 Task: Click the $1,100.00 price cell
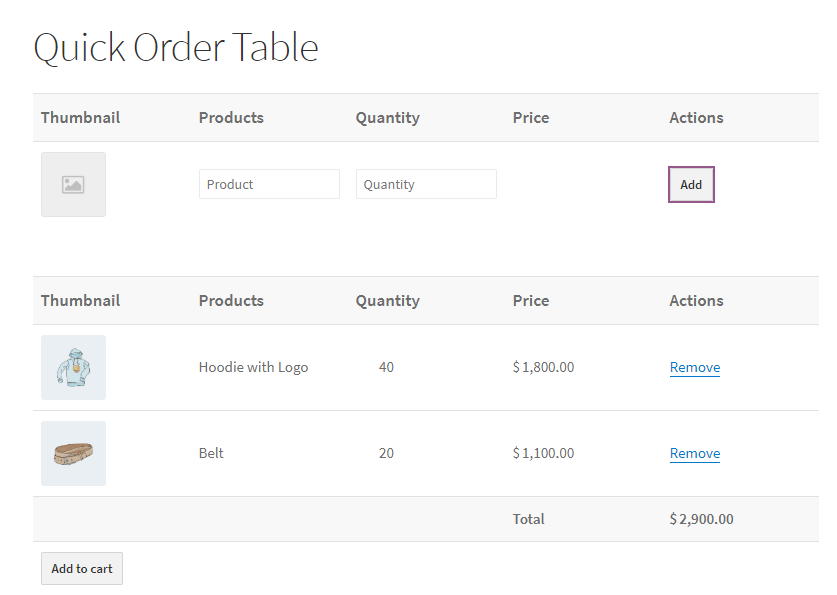pos(543,453)
